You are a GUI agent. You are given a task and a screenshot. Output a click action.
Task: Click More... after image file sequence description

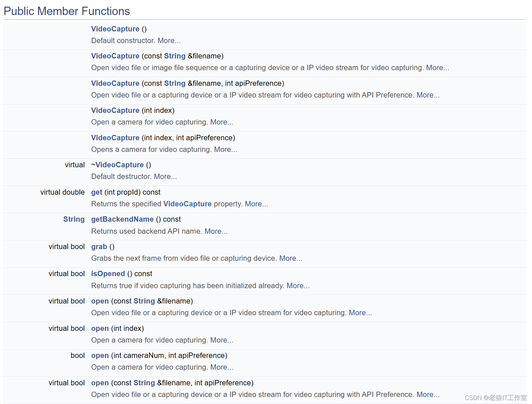tap(438, 68)
